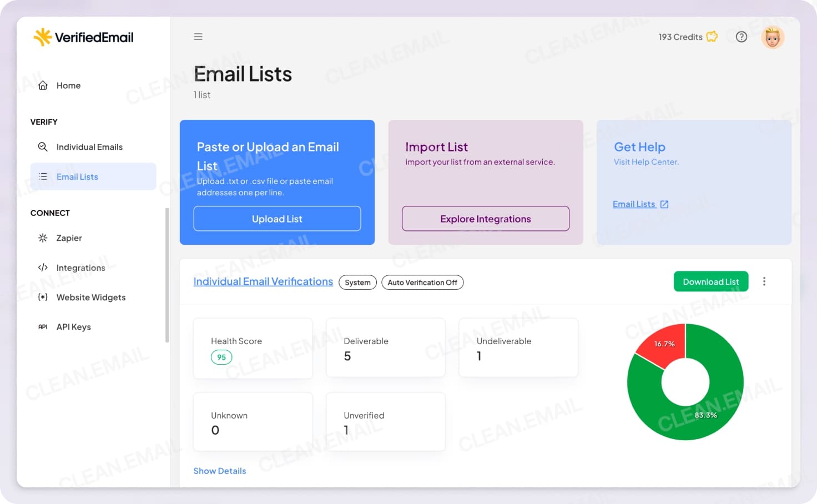Open Integrations via the code brackets icon
This screenshot has height=504, width=817.
(x=43, y=268)
